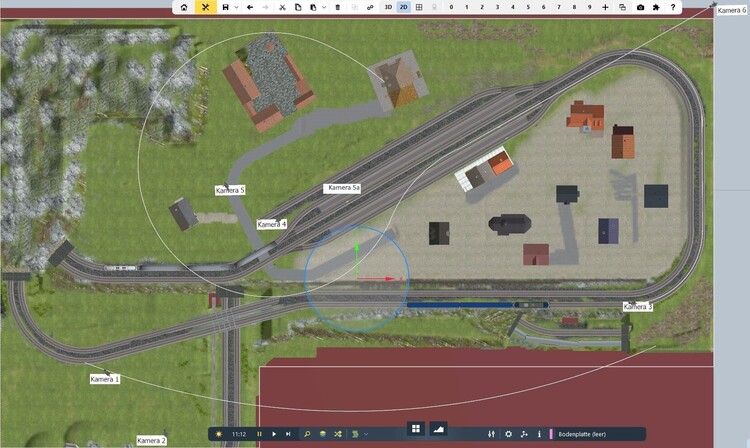
Task: Play the simulation
Action: (x=274, y=434)
